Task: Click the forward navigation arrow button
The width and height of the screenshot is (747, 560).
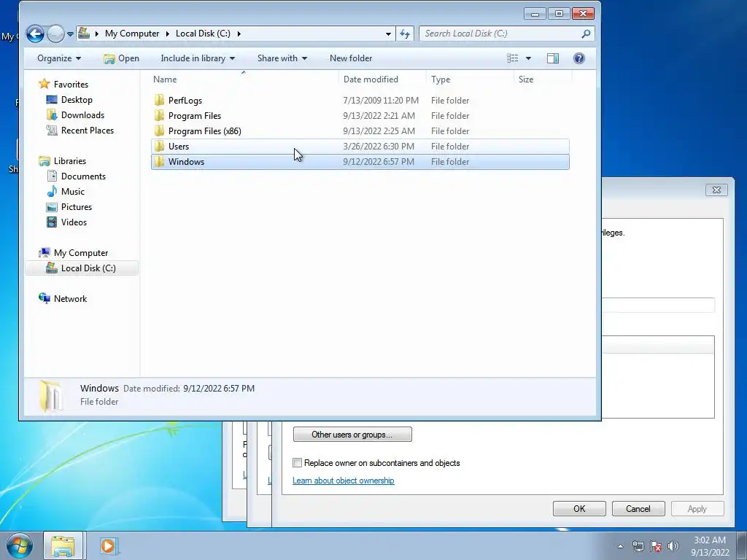Action: pos(55,34)
